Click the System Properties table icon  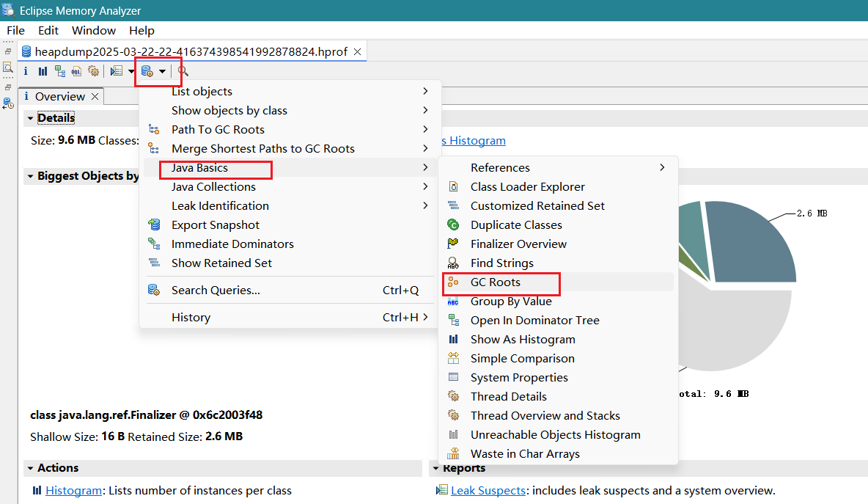[x=453, y=378]
